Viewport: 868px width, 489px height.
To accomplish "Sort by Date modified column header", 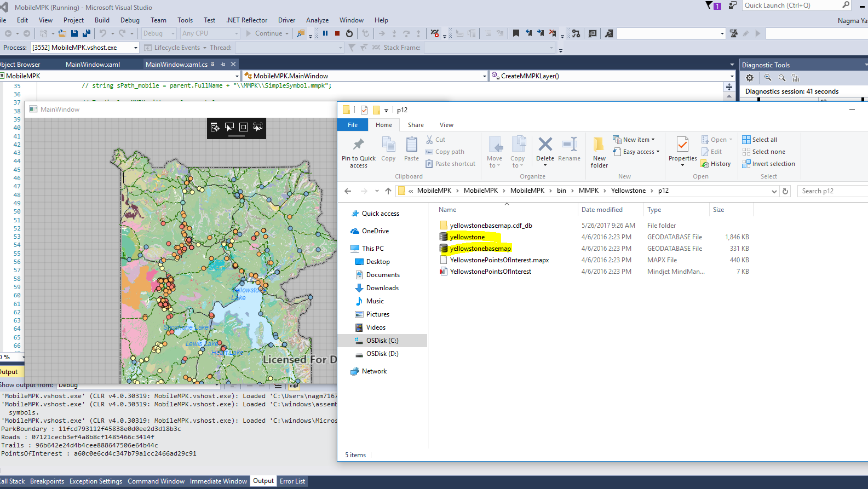I will point(602,210).
